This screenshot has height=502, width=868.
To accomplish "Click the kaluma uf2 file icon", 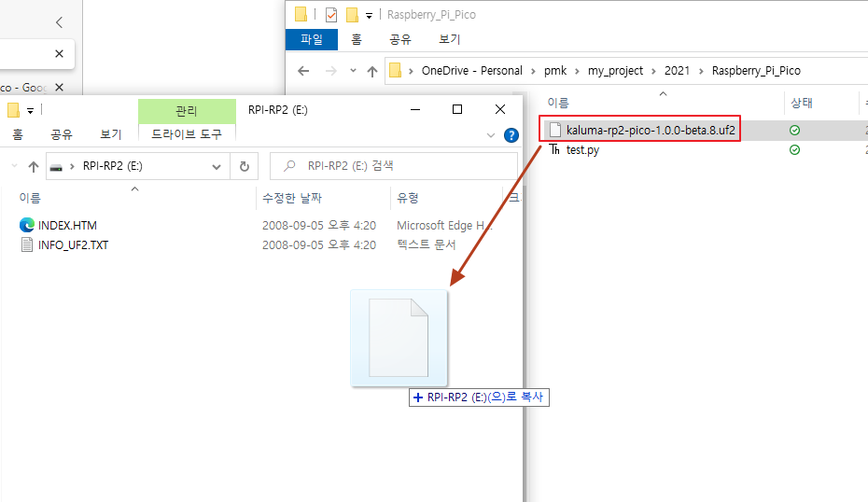I will click(555, 130).
